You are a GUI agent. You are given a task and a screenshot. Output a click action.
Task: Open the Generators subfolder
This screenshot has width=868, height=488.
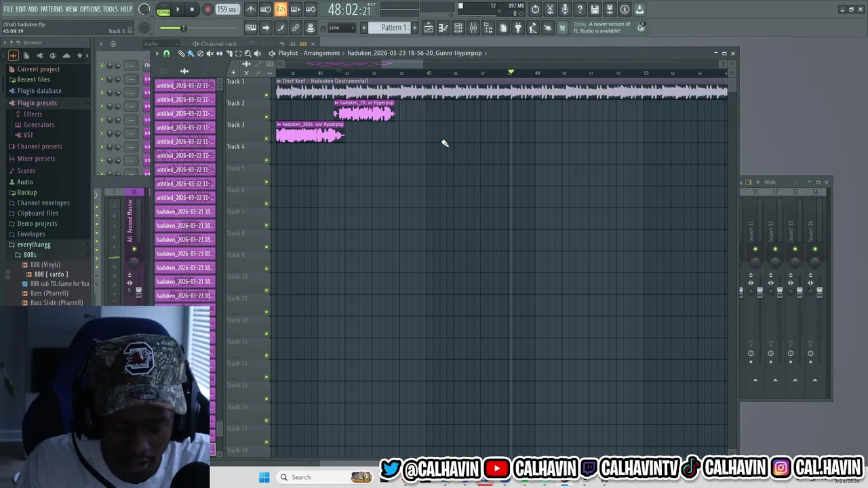39,125
